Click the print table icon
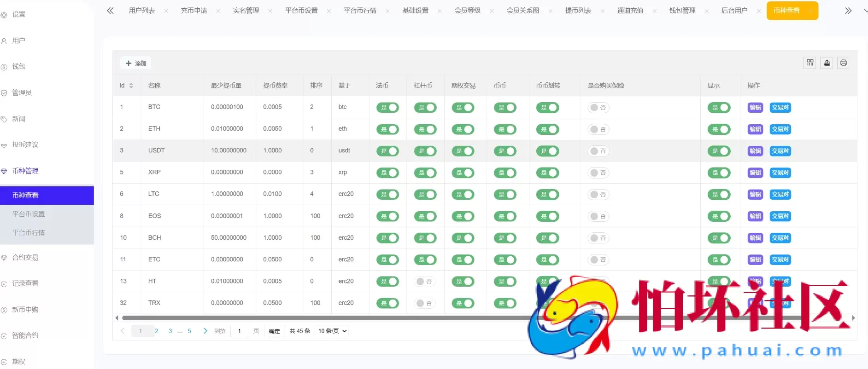Screen dimensions: 868x369 pos(844,63)
